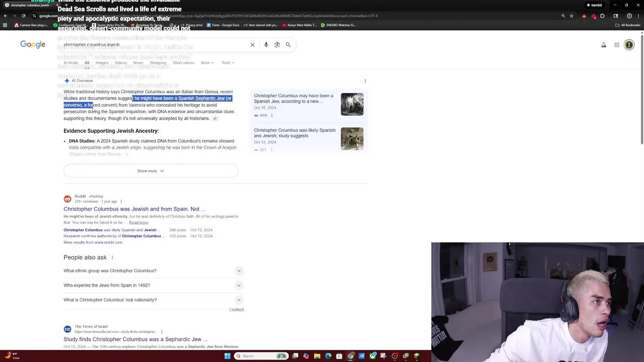Switch to the Images tab
This screenshot has height=362, width=644.
(102, 63)
